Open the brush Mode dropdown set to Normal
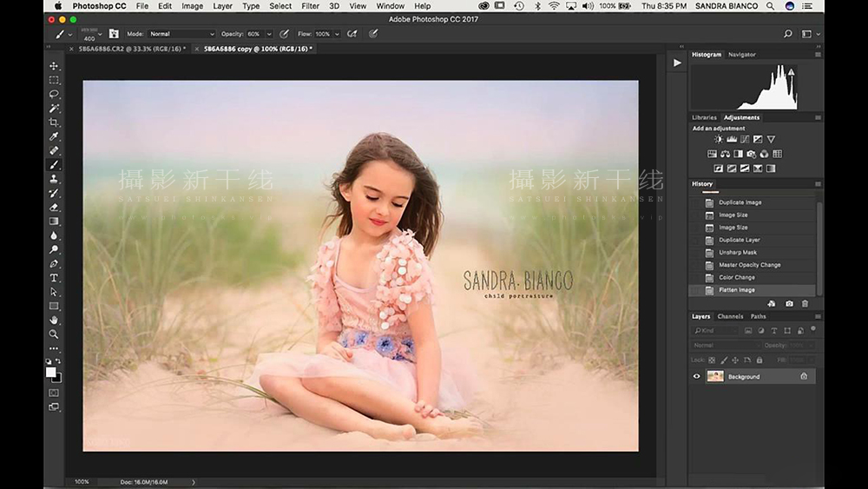This screenshot has height=489, width=868. click(181, 34)
